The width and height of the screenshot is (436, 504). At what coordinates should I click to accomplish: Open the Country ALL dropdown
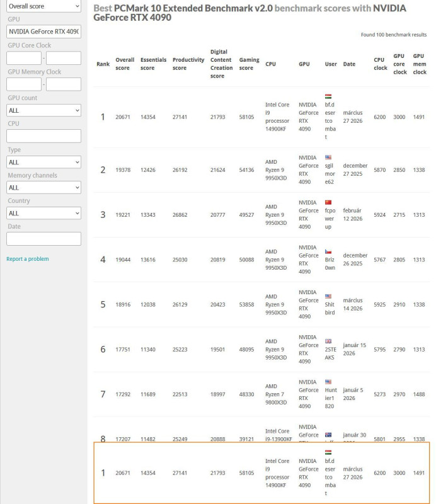(43, 214)
